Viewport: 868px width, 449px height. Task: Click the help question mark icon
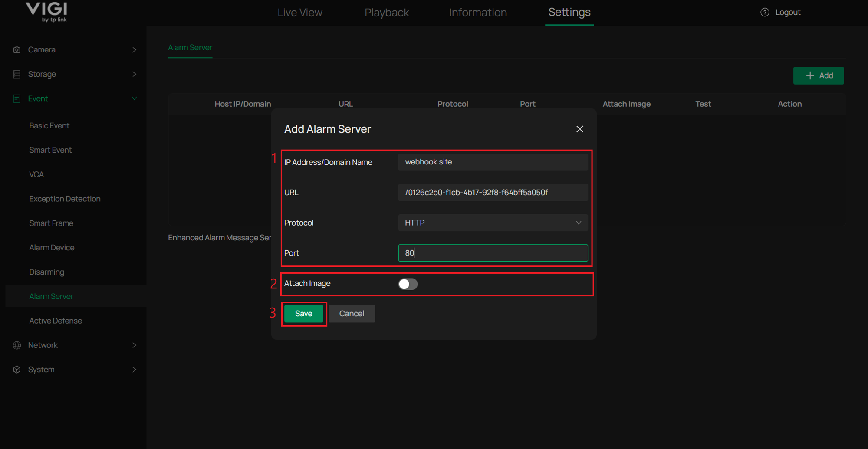pos(765,12)
